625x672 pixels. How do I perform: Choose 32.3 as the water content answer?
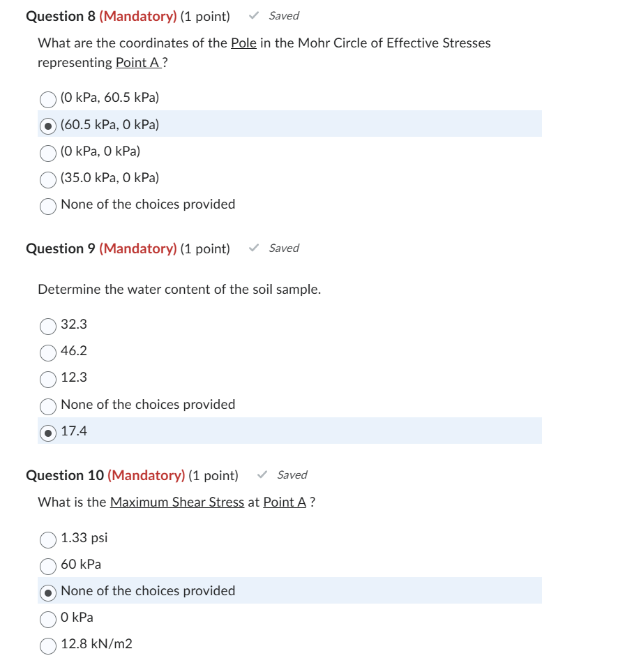(x=47, y=326)
